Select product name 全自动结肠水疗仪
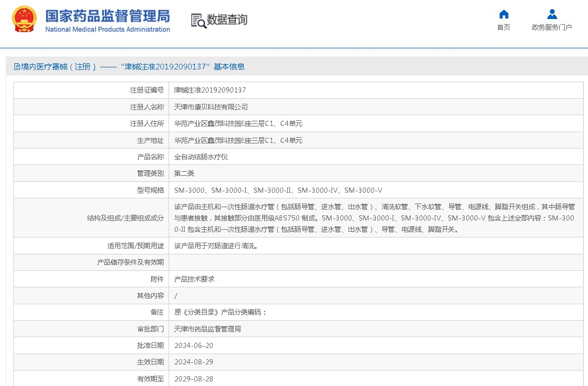 coord(201,157)
